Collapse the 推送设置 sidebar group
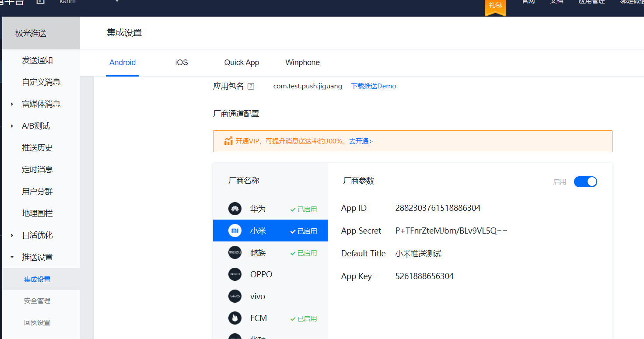Viewport: 644px width, 339px height. tap(12, 257)
